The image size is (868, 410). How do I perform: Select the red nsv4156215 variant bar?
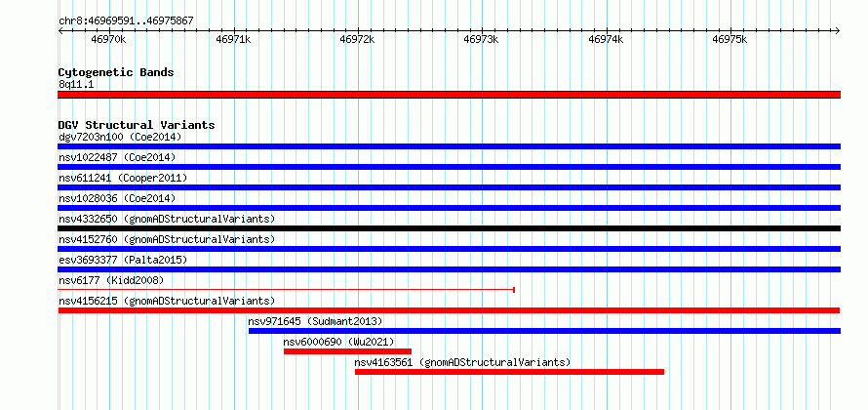coord(449,310)
